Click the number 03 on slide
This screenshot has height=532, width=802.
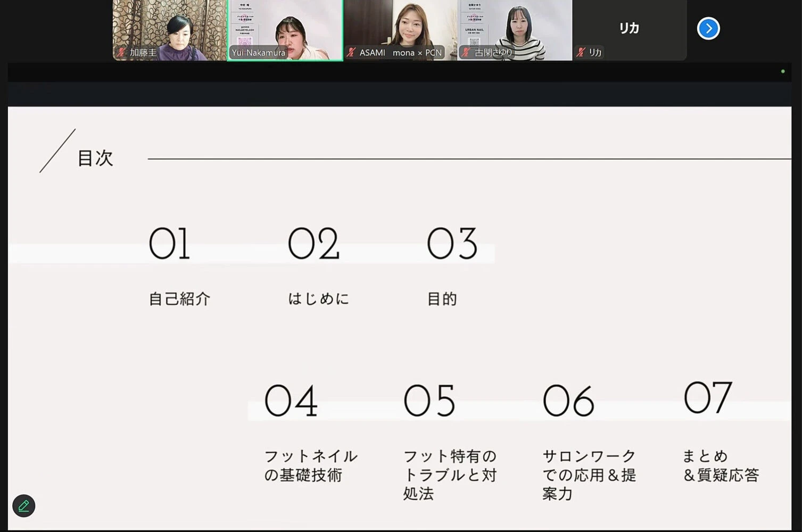pyautogui.click(x=452, y=244)
